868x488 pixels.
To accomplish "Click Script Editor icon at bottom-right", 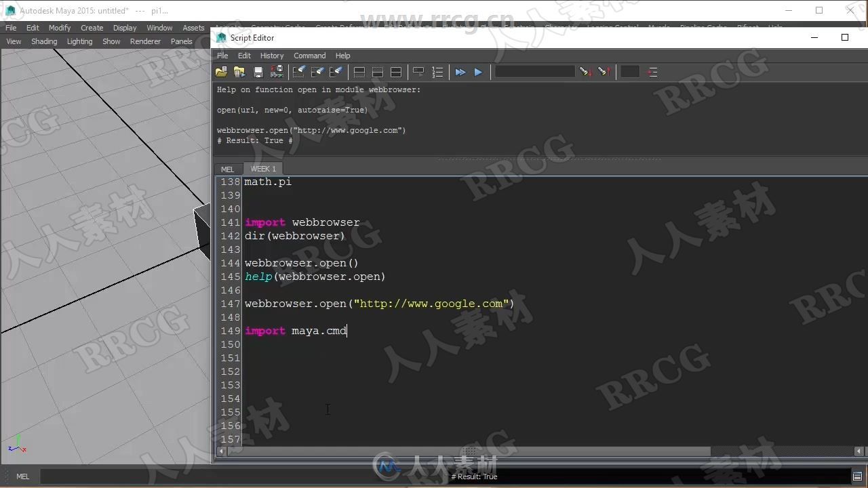I will coord(857,476).
